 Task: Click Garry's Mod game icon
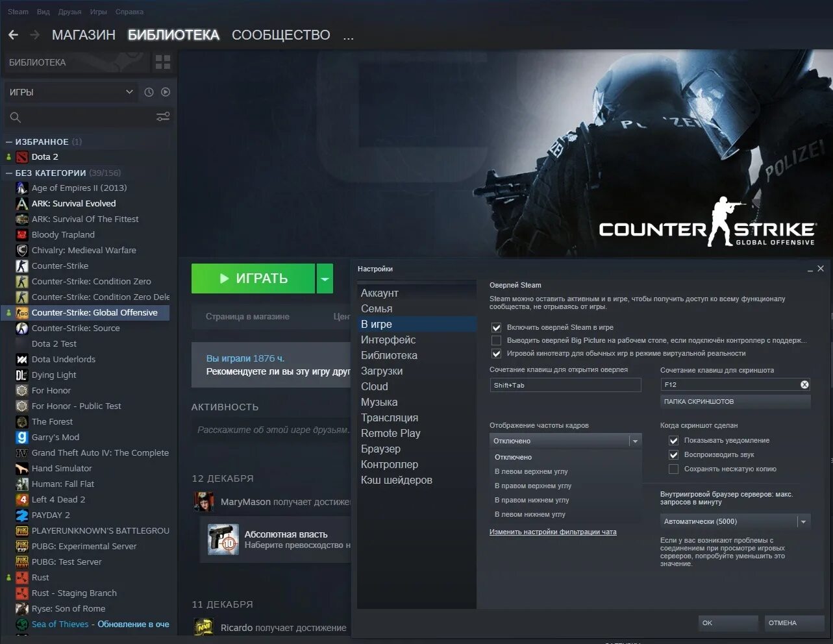(22, 438)
